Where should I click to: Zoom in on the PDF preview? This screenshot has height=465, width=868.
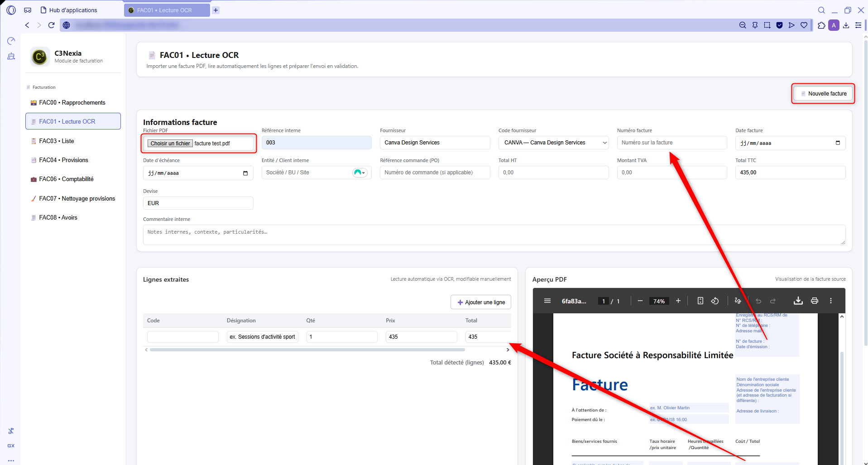[678, 301]
